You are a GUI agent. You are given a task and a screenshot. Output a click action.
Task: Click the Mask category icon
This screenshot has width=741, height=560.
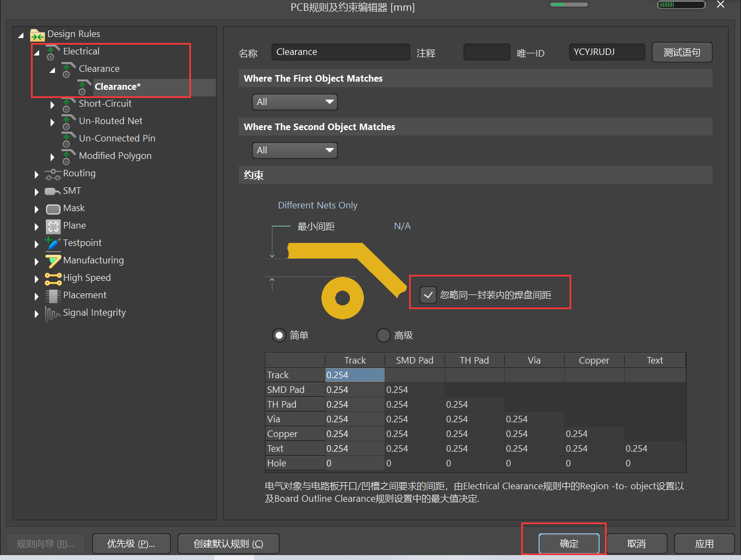click(53, 209)
